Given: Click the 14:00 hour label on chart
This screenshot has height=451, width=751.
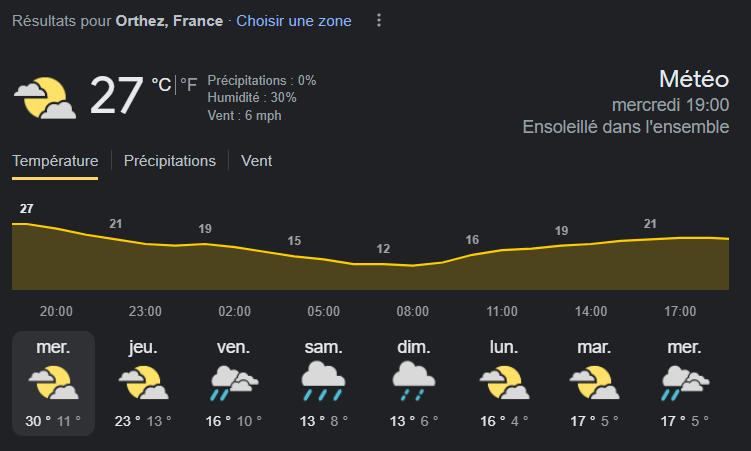Looking at the screenshot, I should click(592, 311).
